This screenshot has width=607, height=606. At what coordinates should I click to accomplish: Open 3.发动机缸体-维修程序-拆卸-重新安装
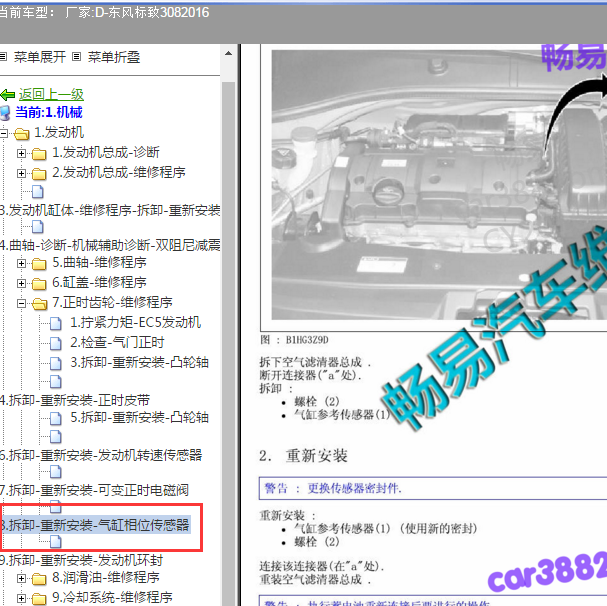tap(110, 210)
